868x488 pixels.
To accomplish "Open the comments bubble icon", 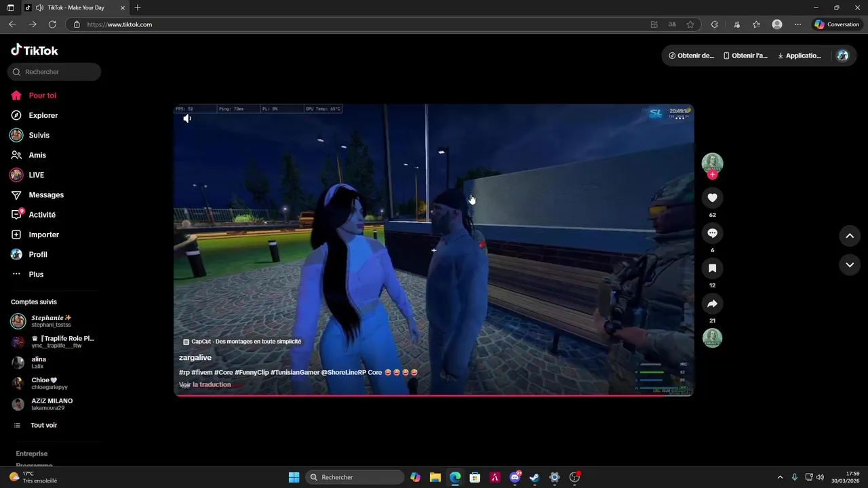I will pyautogui.click(x=712, y=233).
